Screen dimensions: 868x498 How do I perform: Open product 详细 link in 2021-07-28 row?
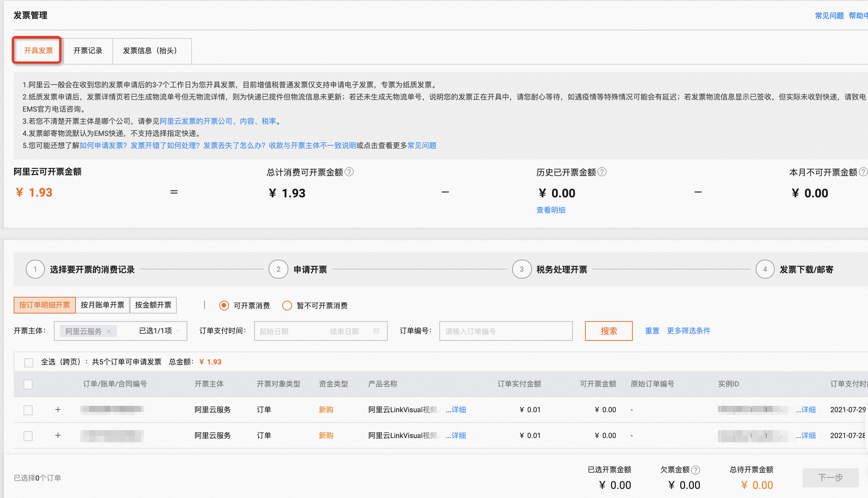[459, 436]
